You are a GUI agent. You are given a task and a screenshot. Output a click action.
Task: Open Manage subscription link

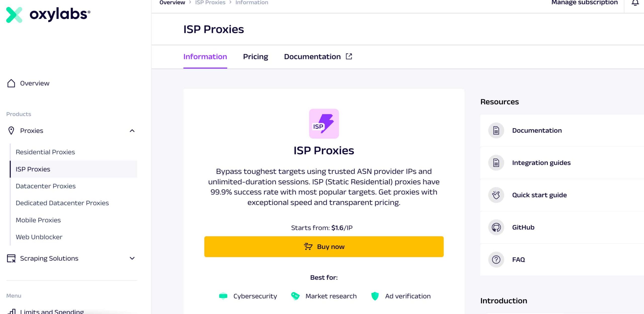click(584, 3)
